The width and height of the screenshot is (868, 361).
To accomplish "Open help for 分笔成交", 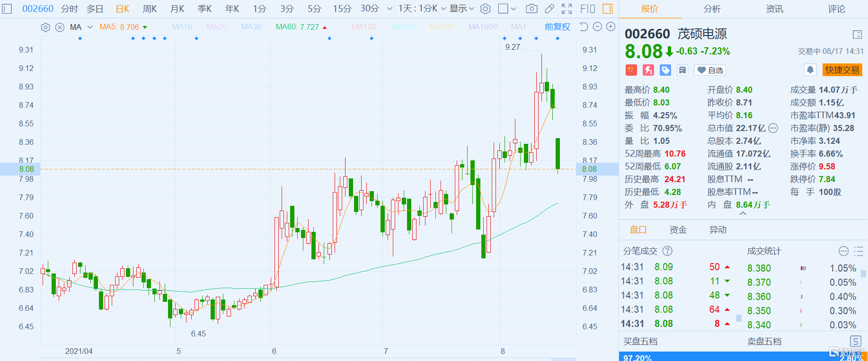I will coord(667,251).
